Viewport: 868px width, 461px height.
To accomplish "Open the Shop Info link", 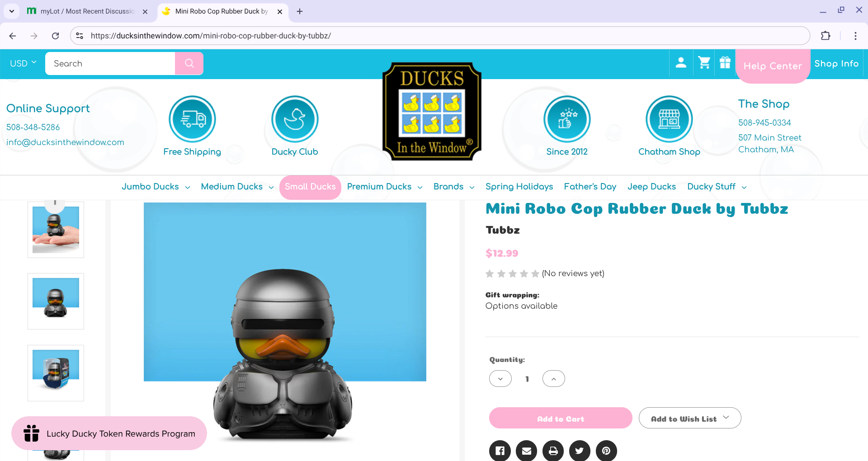I will [836, 64].
